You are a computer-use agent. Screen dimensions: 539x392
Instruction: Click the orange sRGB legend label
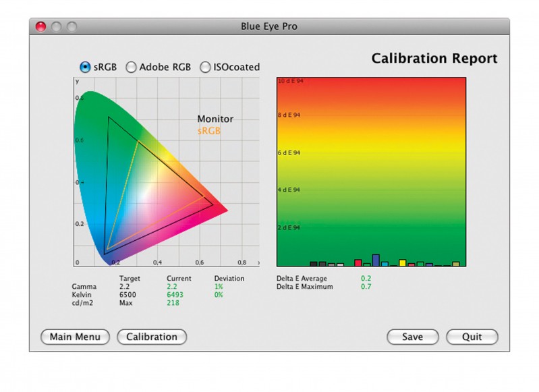tap(209, 131)
